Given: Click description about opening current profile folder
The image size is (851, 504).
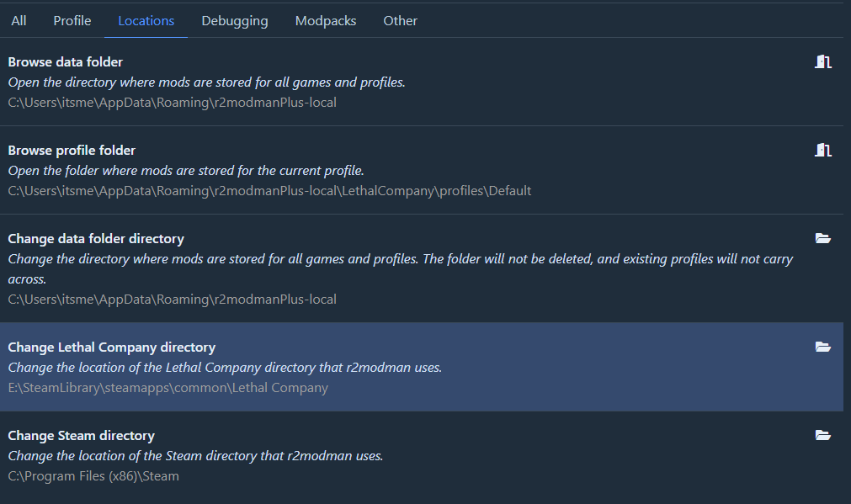Looking at the screenshot, I should 186,171.
